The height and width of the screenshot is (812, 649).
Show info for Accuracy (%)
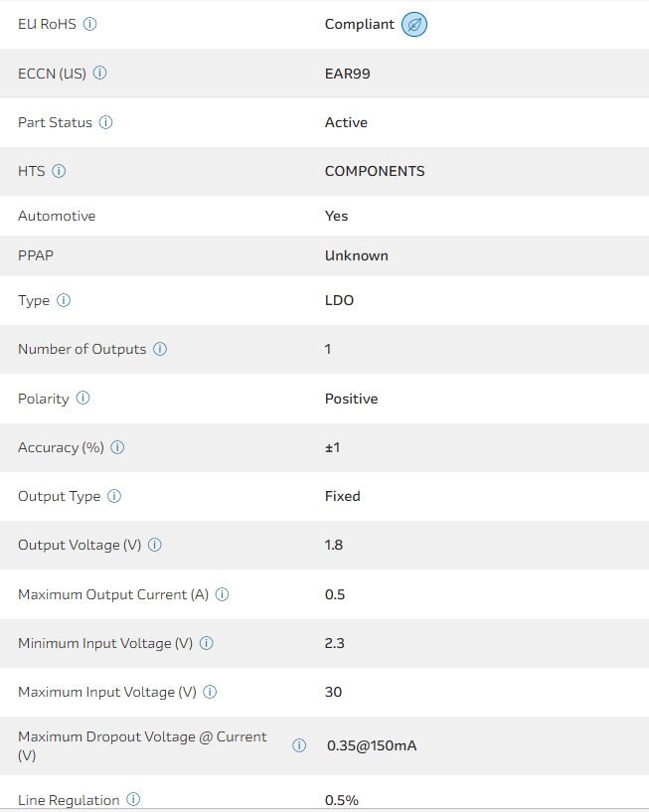coord(117,447)
